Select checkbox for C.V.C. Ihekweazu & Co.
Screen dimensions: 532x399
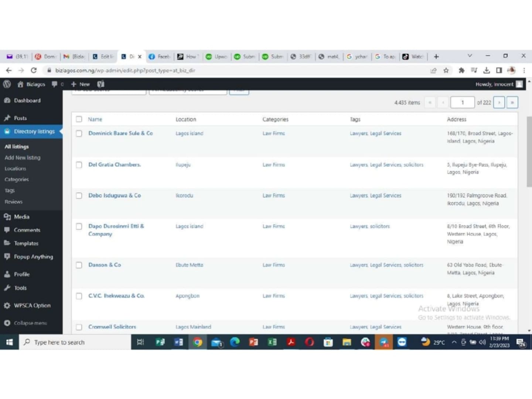coord(79,296)
